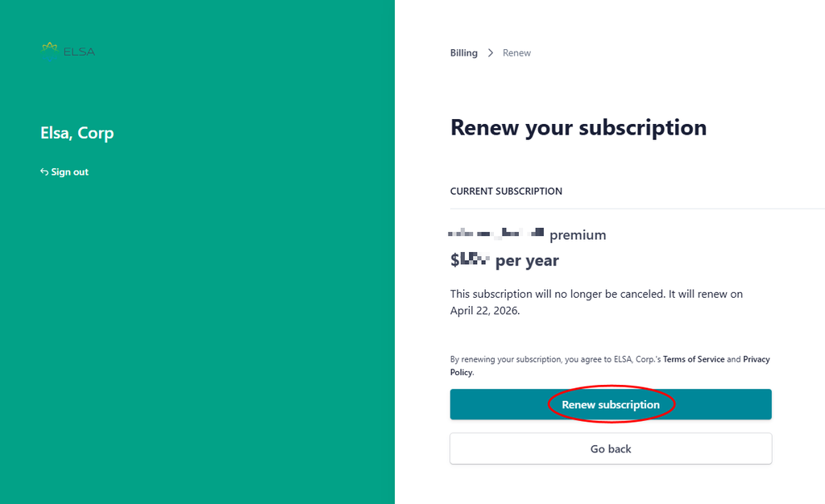Select the Renew breadcrumb item
This screenshot has height=504, width=825.
pos(516,53)
